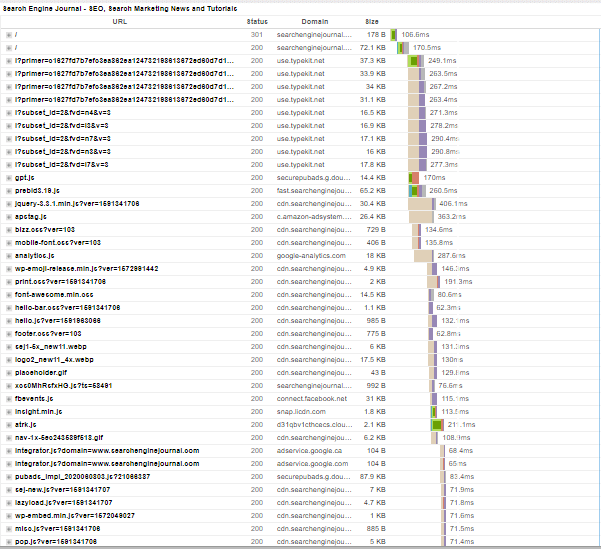Viewport: 601px width, 549px height.
Task: Click the Size column header
Action: point(372,22)
